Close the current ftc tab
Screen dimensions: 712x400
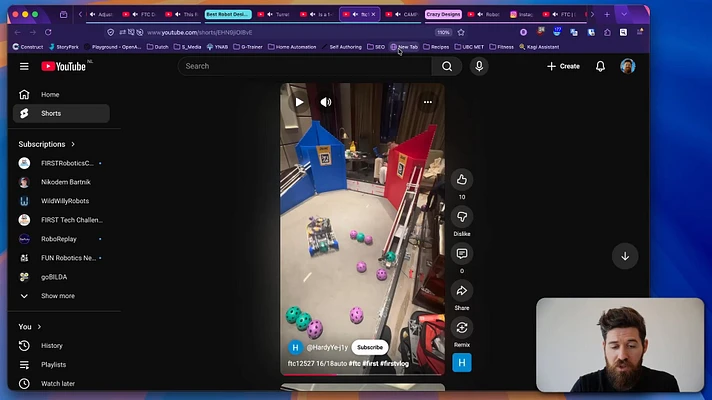coord(373,15)
